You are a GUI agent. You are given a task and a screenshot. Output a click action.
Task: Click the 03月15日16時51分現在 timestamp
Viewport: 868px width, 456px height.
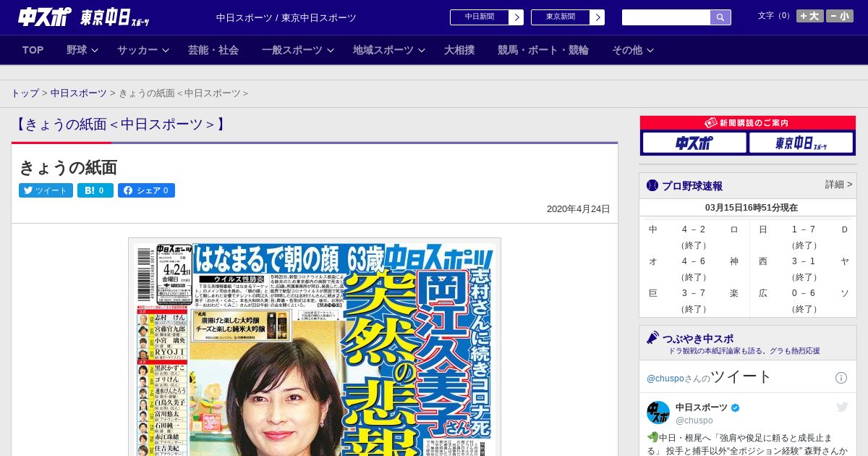752,208
